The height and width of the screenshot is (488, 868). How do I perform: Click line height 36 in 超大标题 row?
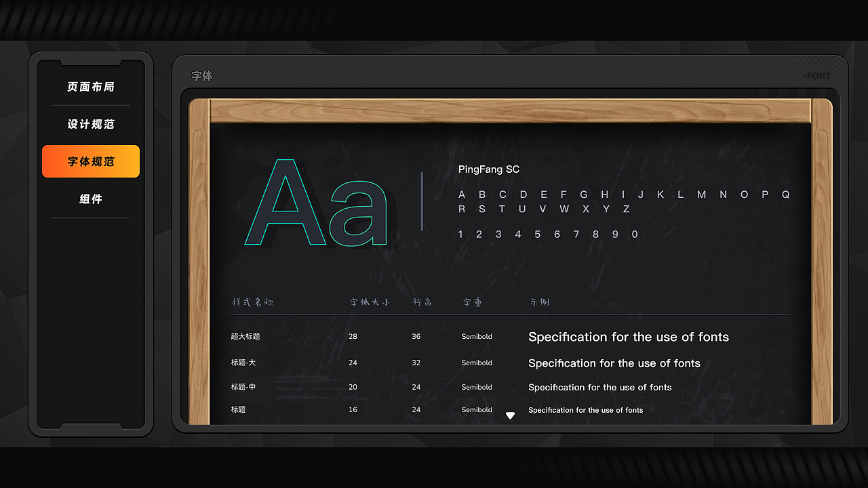416,336
